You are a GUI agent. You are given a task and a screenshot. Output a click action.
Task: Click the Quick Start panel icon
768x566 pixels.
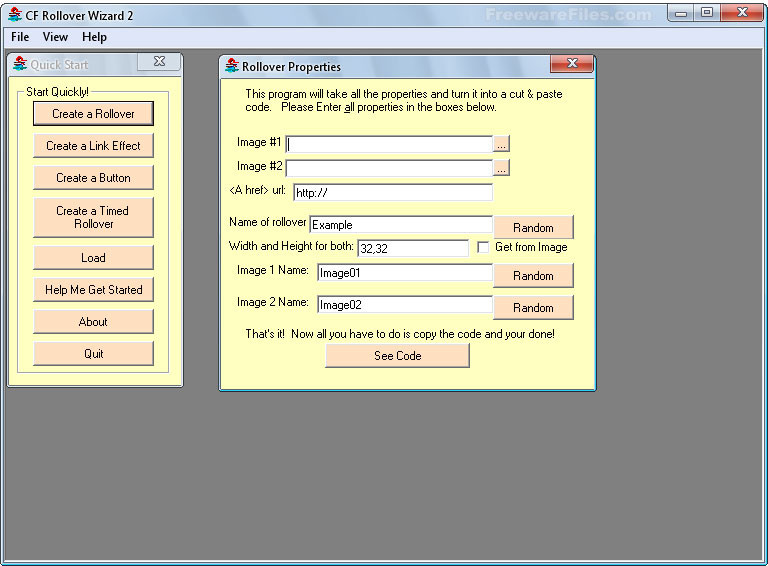(20, 64)
